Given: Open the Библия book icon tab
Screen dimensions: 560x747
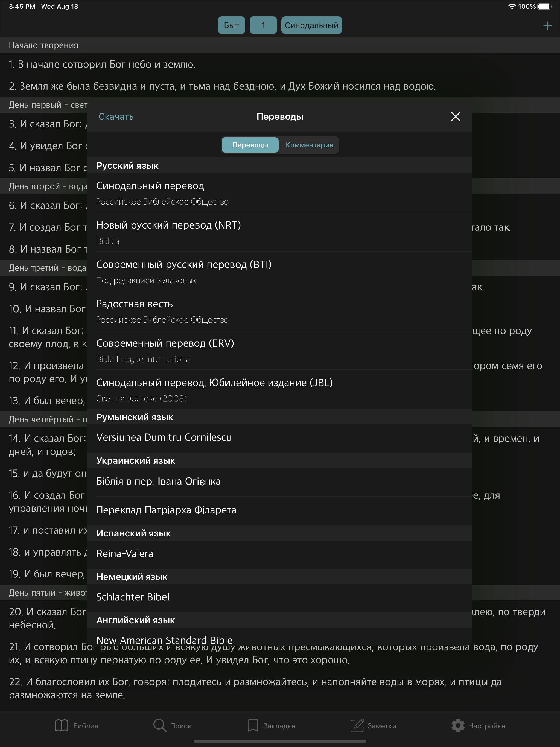Looking at the screenshot, I should click(x=76, y=725).
